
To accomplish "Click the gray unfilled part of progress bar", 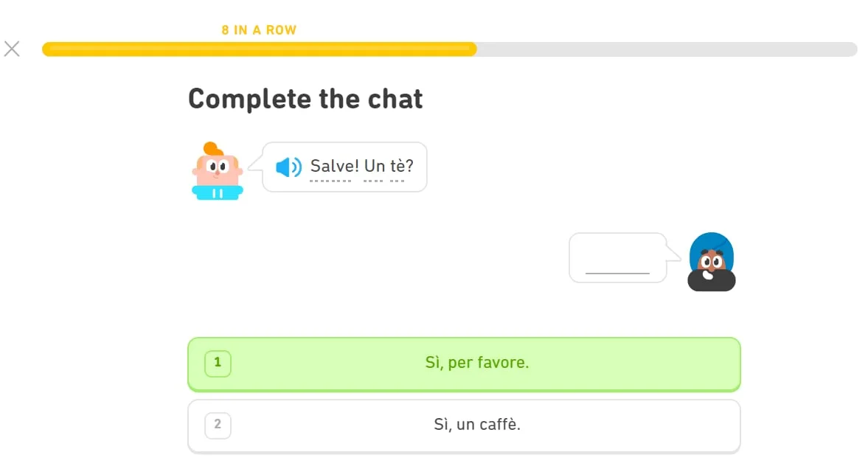I will [664, 49].
